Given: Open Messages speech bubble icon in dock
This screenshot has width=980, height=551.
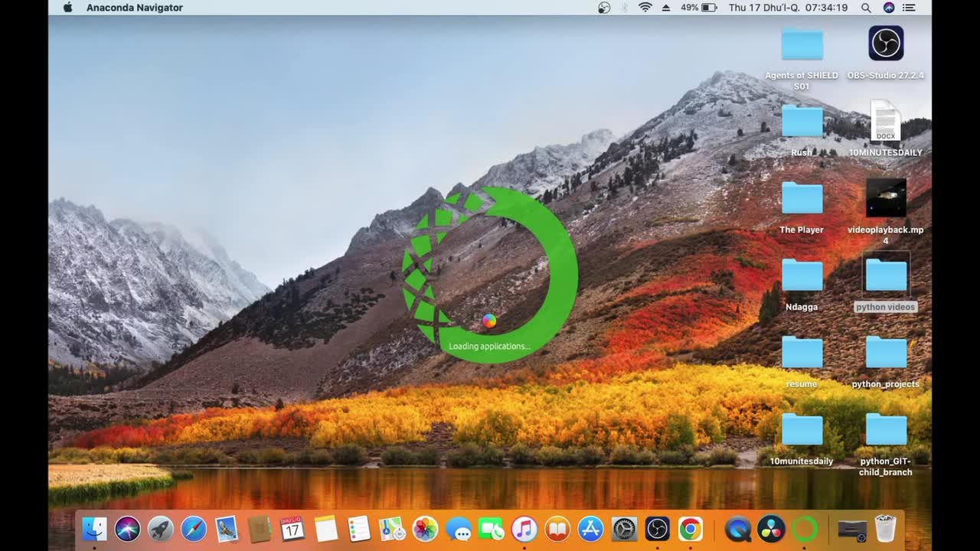Looking at the screenshot, I should pyautogui.click(x=458, y=529).
